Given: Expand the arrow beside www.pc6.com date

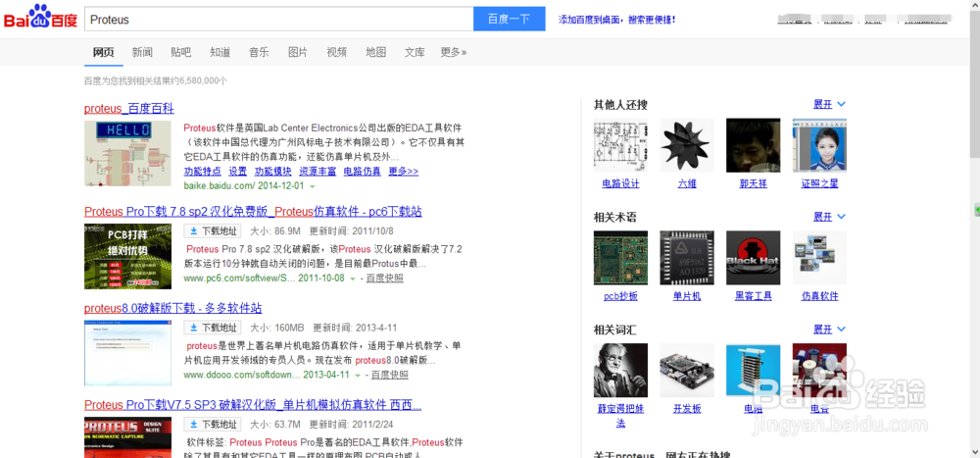Looking at the screenshot, I should (353, 278).
